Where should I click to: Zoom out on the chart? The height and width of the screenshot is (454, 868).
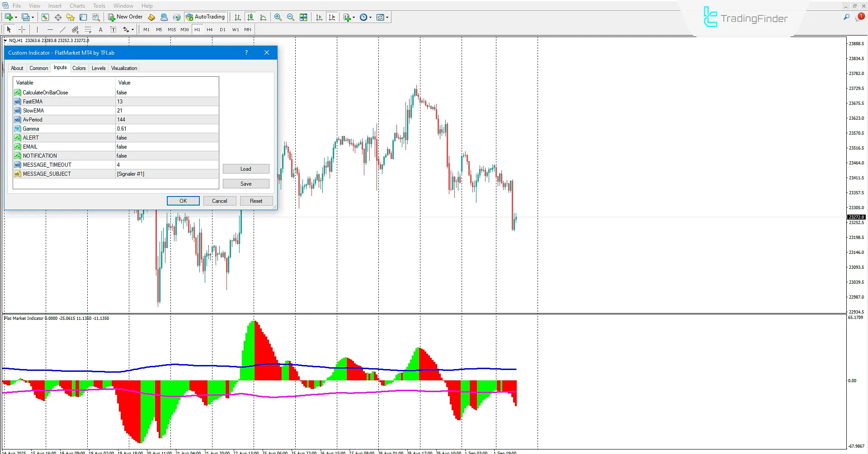(x=291, y=17)
